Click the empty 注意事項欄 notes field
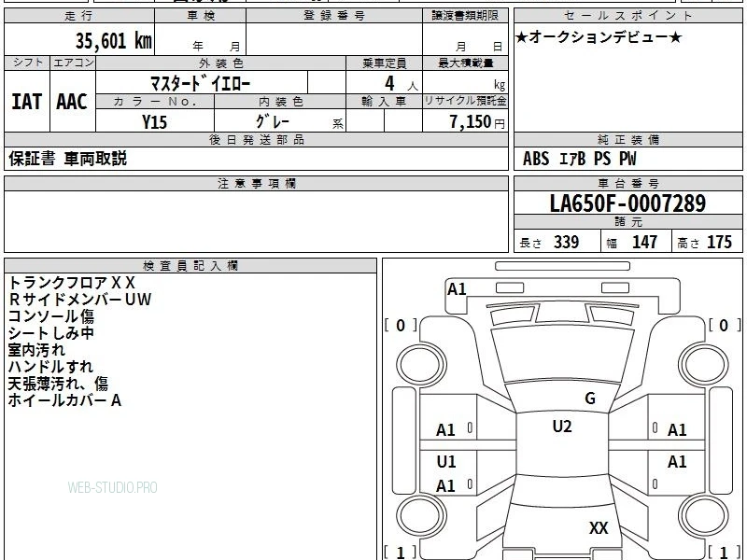Viewport: 747px width, 560px height. coord(256,221)
